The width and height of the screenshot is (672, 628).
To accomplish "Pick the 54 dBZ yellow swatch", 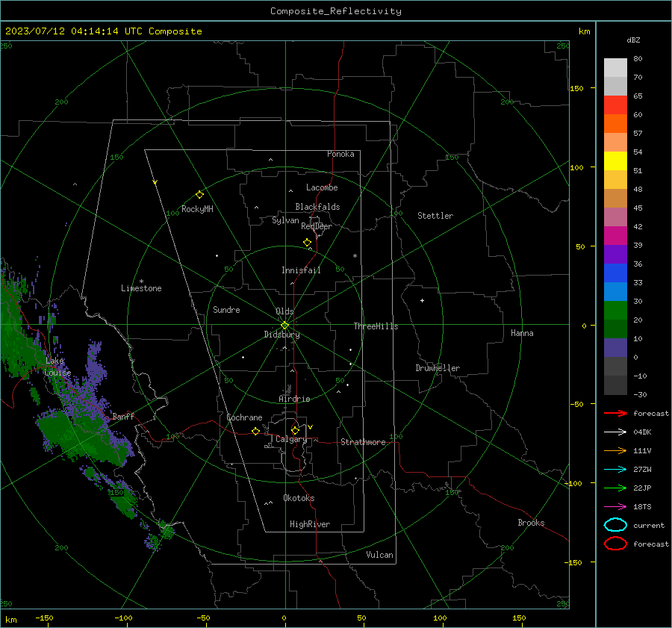I will coord(615,161).
